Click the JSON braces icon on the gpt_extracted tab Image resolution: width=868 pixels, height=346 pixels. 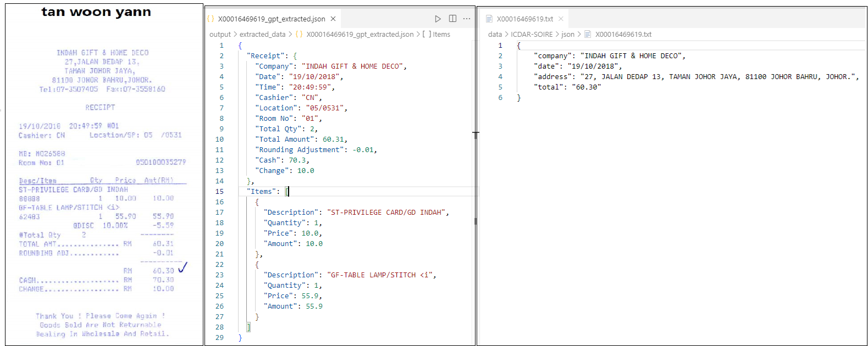[211, 19]
